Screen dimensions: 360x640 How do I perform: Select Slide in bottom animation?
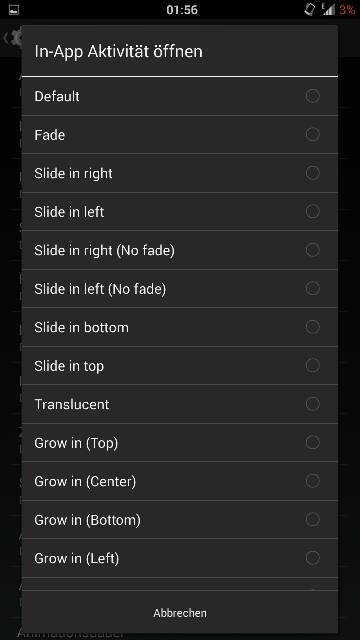[x=180, y=327]
